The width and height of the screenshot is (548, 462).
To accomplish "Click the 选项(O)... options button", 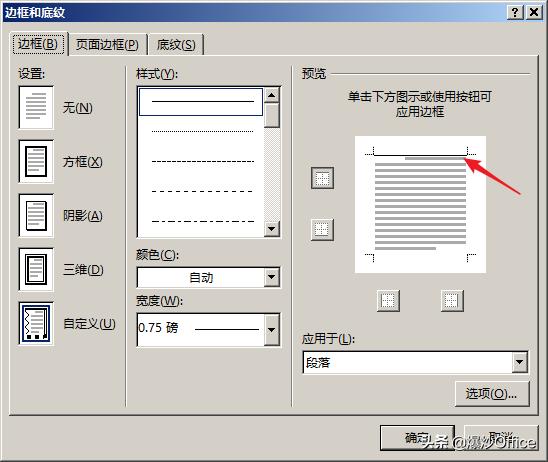I will (492, 394).
